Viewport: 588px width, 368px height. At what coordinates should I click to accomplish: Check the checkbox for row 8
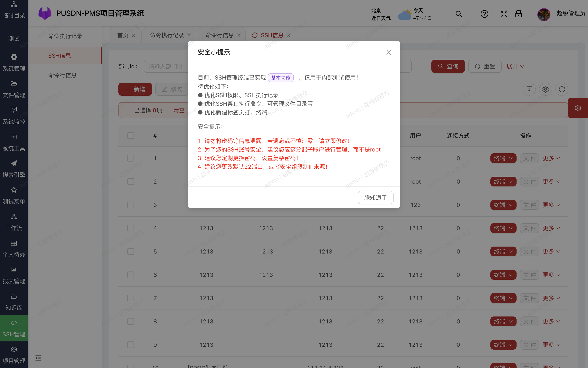(x=131, y=321)
